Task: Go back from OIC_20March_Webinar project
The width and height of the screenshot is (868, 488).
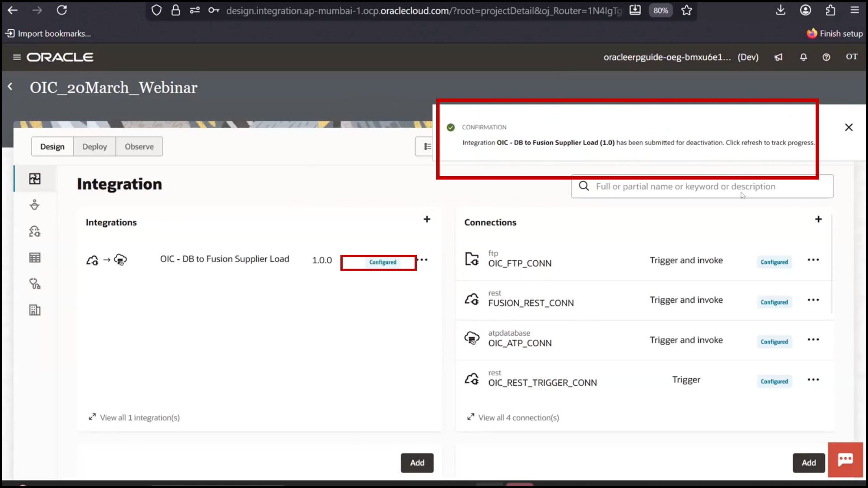Action: coord(10,86)
